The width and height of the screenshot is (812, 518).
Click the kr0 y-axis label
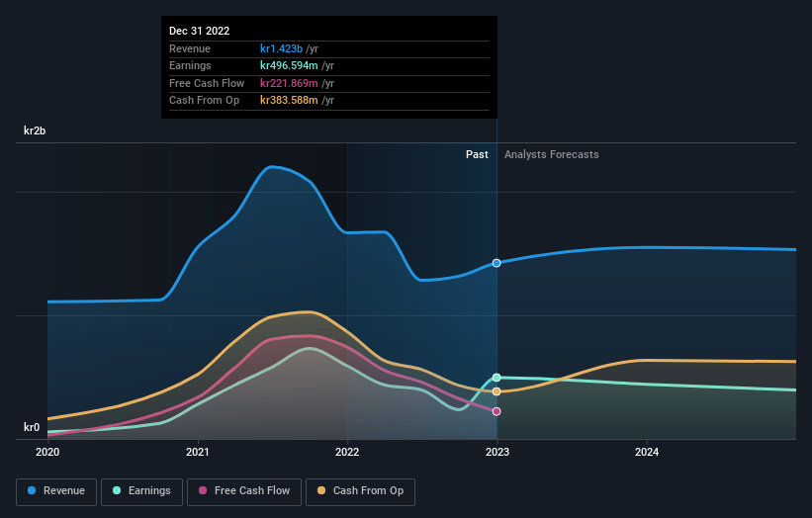coord(32,427)
